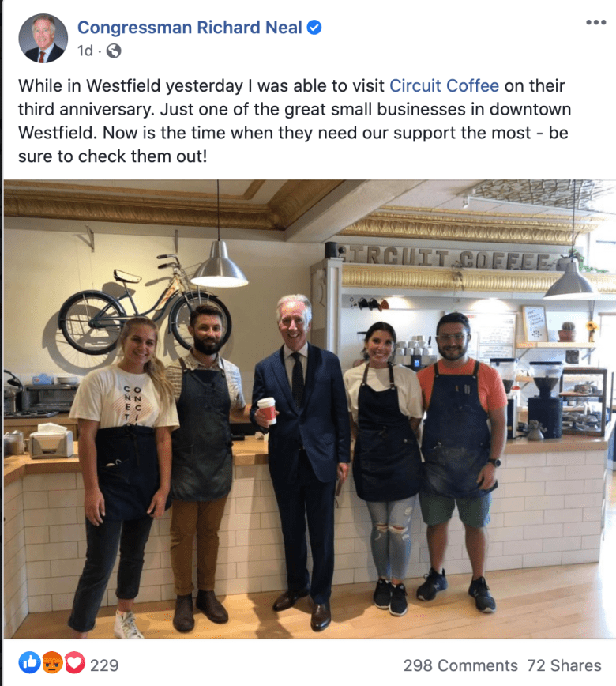The width and height of the screenshot is (616, 686).
Task: View the 72 Shares list
Action: [x=564, y=665]
